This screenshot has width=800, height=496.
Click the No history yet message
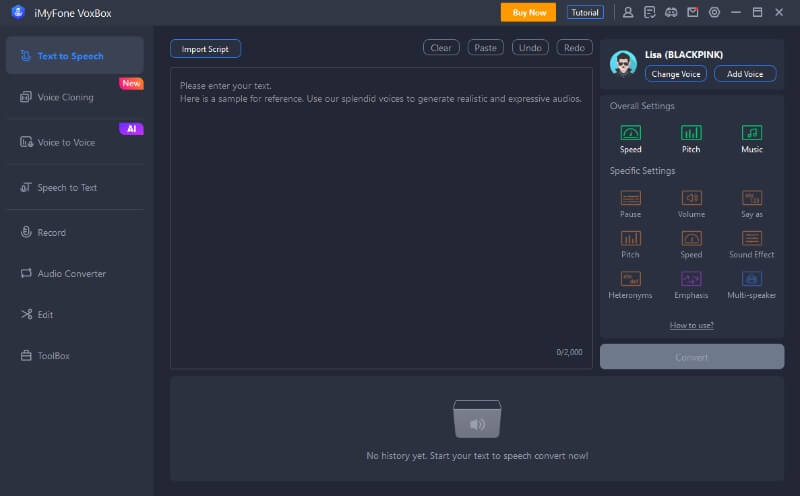(x=477, y=456)
